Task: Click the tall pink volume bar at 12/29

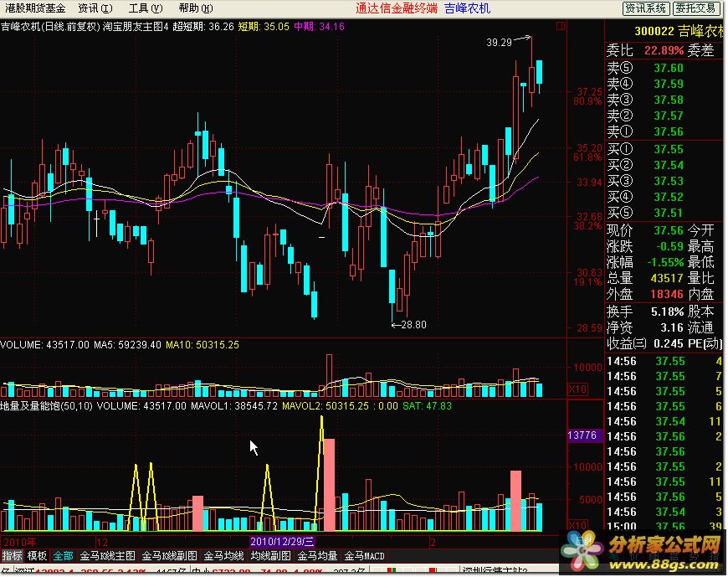Action: click(329, 485)
